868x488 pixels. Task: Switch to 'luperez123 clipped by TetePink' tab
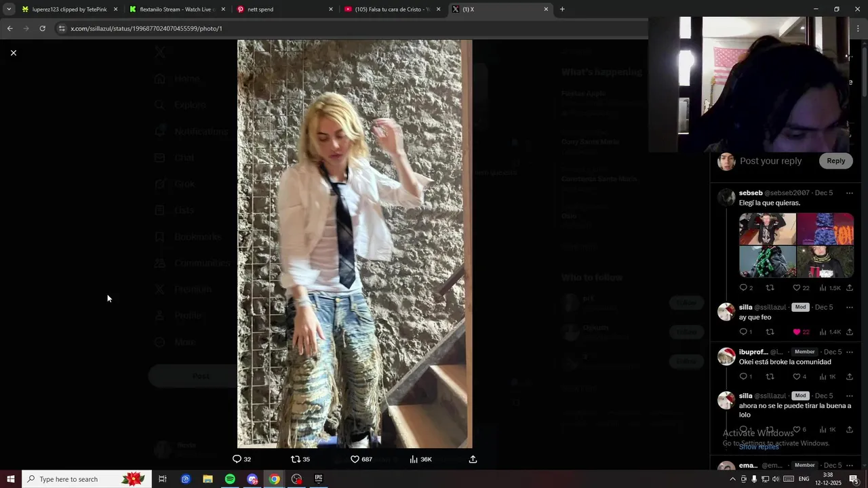point(68,9)
